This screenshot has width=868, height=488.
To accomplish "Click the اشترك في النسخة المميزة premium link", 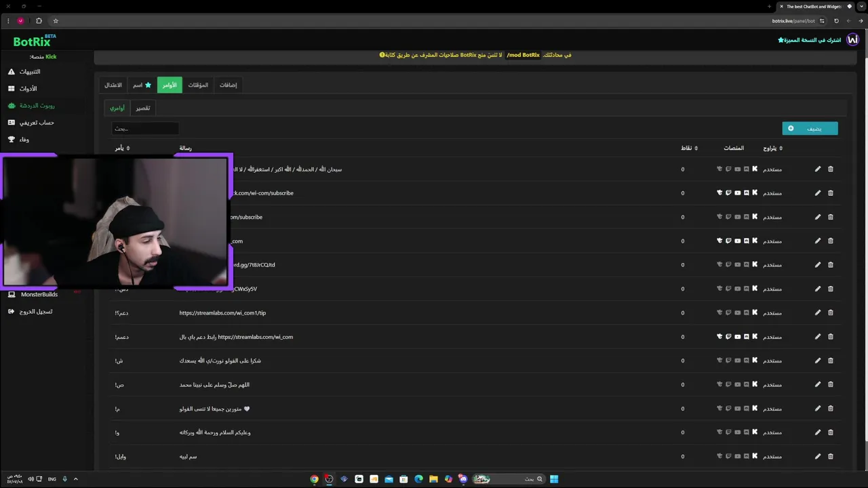I will coord(809,40).
